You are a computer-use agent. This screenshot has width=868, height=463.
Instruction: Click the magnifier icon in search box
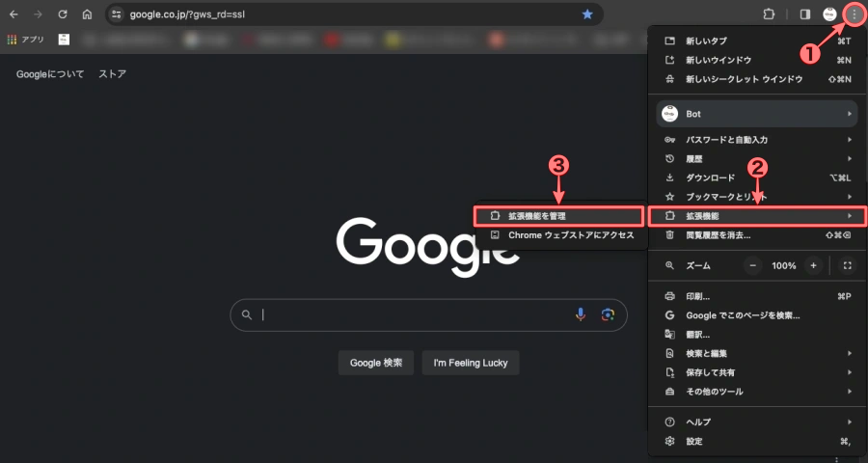[x=247, y=314]
